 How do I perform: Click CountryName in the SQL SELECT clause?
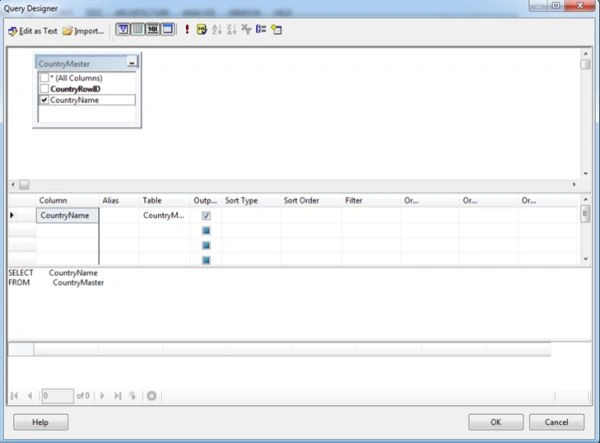pyautogui.click(x=73, y=273)
